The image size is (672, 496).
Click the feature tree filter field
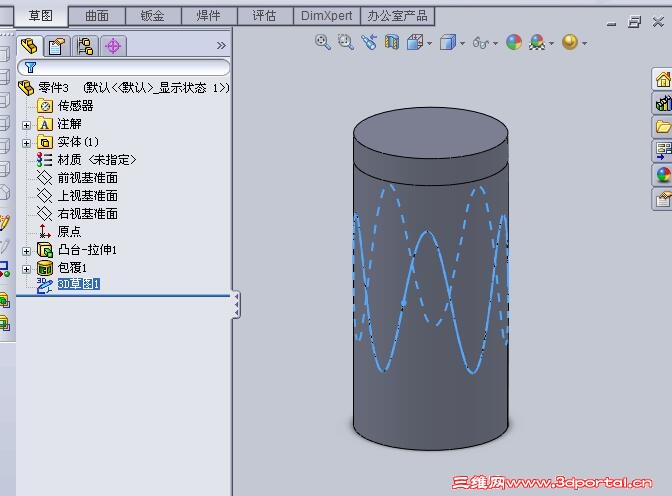(123, 67)
